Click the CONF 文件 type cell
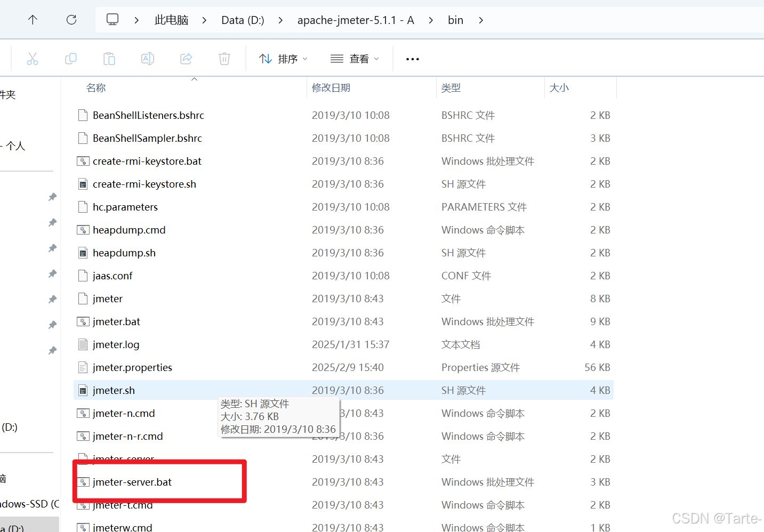 click(467, 276)
